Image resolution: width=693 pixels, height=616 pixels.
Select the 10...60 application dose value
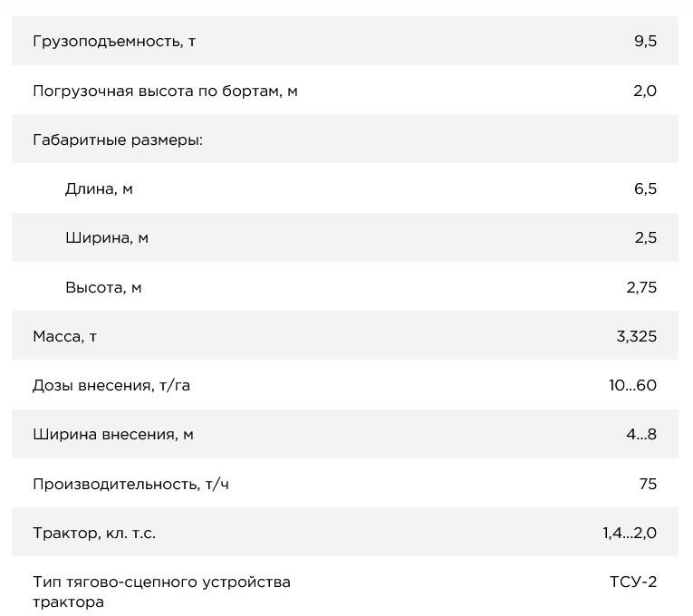point(632,385)
